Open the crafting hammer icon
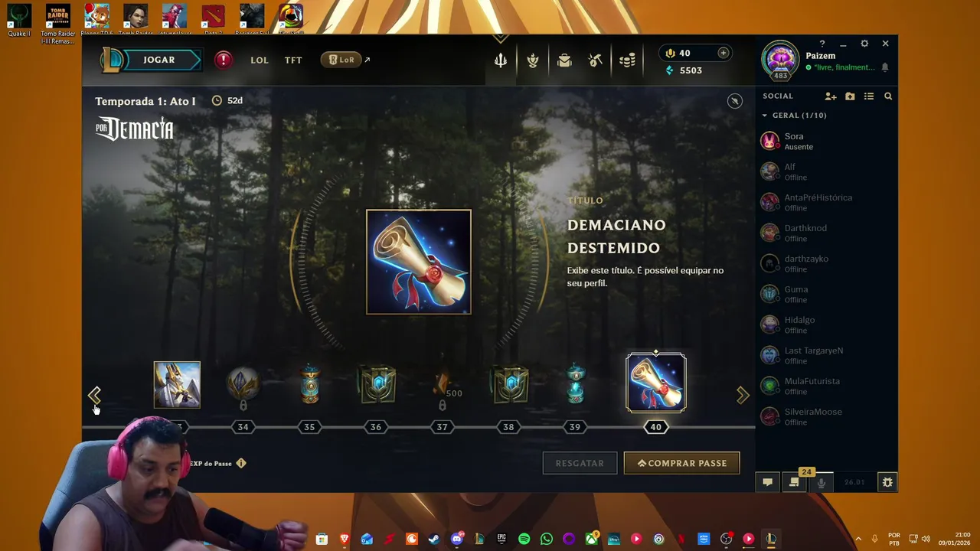This screenshot has width=980, height=551. coord(596,60)
